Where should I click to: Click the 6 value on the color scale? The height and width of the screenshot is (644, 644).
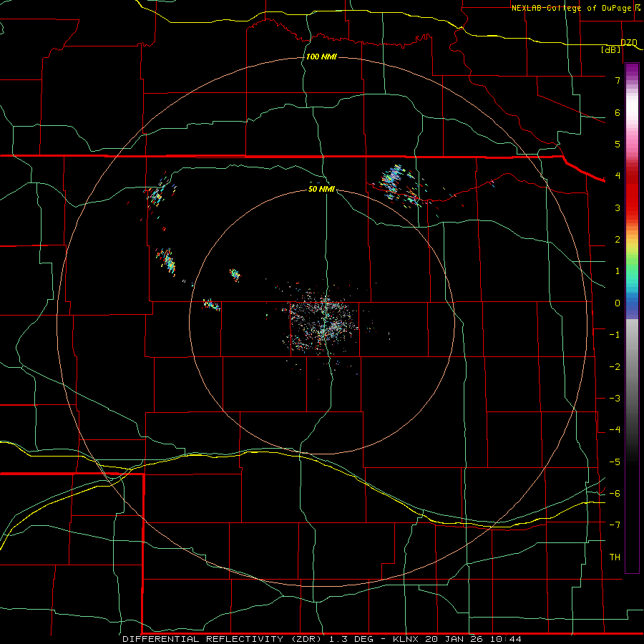point(618,112)
